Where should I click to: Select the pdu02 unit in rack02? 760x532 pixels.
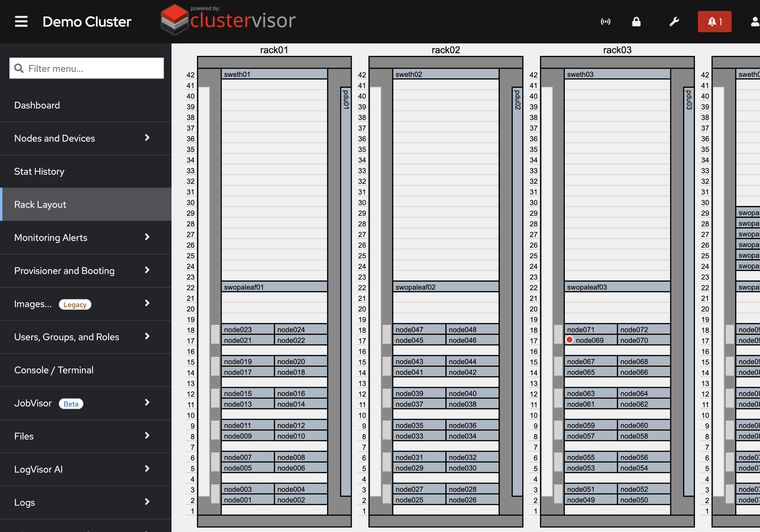coord(517,291)
